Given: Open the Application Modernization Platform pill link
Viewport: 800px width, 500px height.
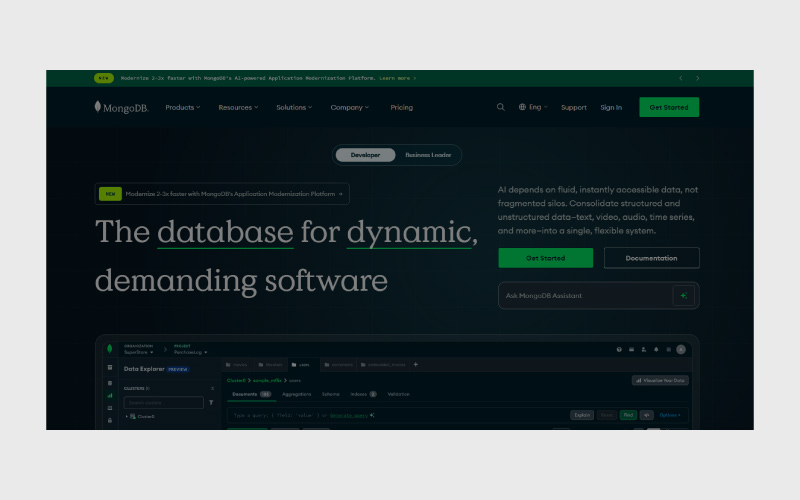Looking at the screenshot, I should pyautogui.click(x=222, y=194).
